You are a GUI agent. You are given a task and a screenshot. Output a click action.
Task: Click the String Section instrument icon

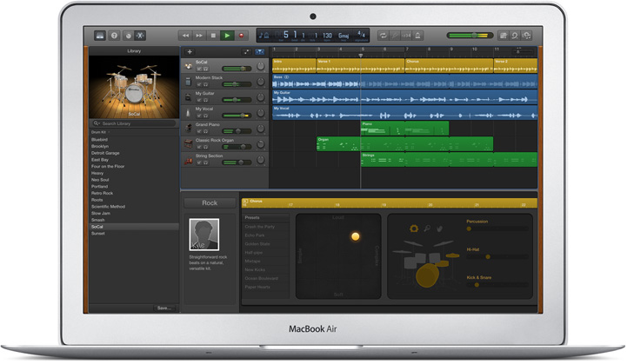coord(188,159)
